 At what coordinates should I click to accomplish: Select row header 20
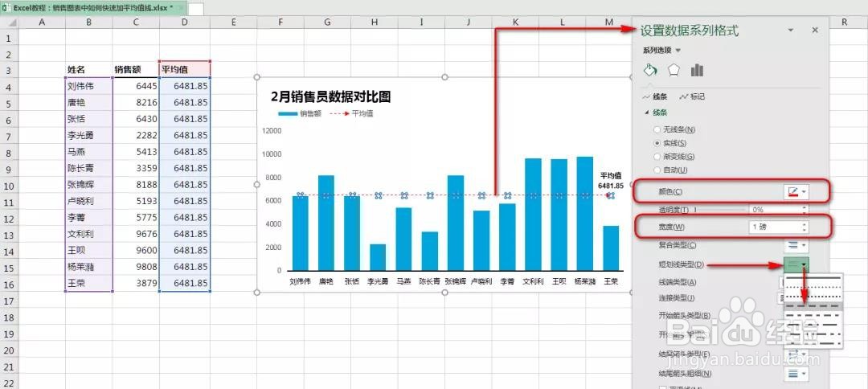[x=9, y=350]
